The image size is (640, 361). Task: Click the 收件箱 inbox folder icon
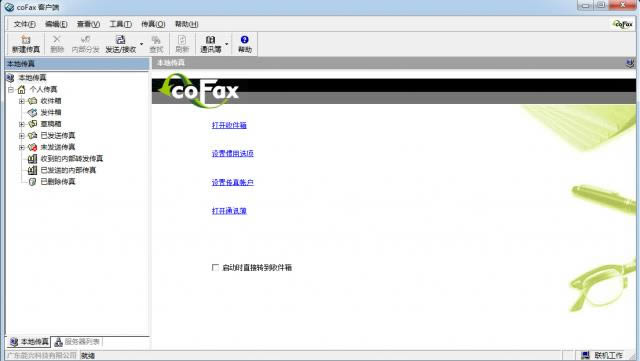pyautogui.click(x=32, y=101)
